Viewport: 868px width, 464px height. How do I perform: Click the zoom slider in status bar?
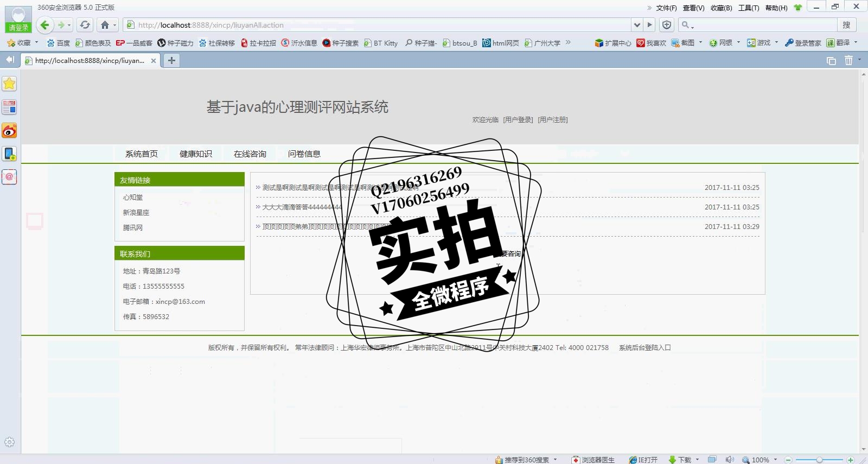point(820,460)
